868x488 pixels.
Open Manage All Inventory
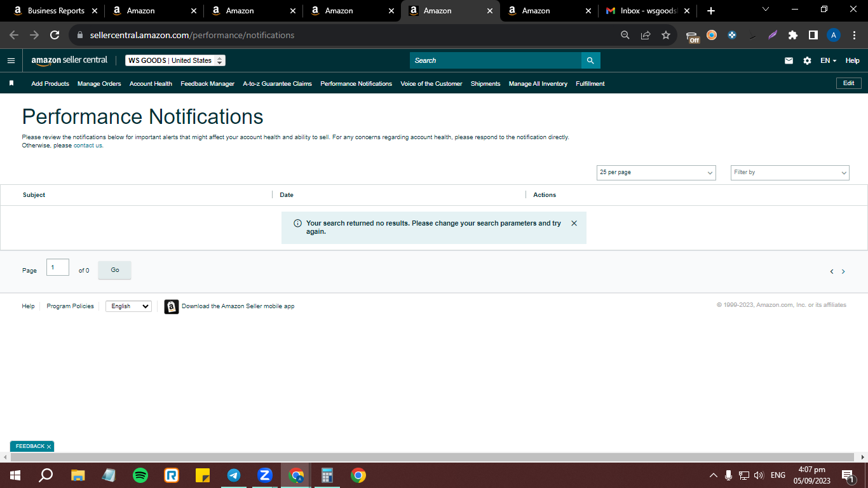coord(538,83)
